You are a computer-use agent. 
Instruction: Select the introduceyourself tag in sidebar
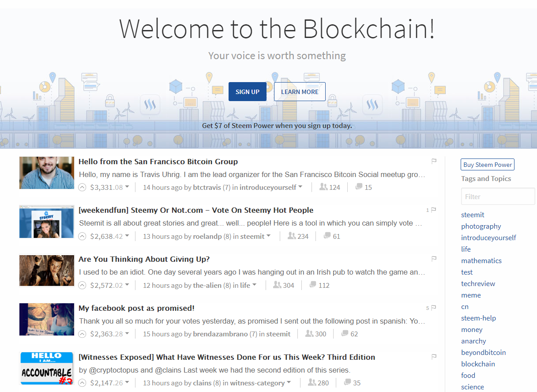click(488, 237)
